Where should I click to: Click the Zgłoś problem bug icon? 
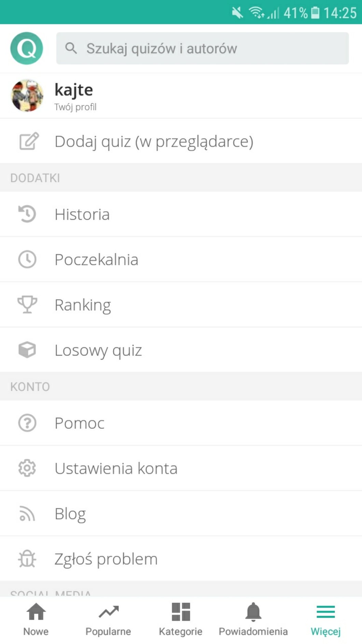[x=27, y=559]
